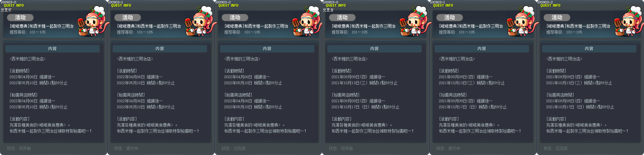This screenshot has width=644, height=155.
Task: Click QUEST INFO heading of the 变更后 panel
Action: (336, 5)
